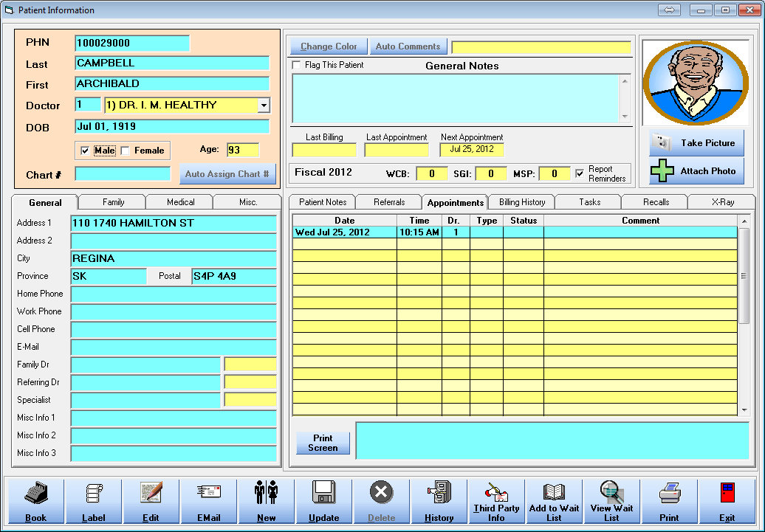
Task: Create a patient with the New icon
Action: tap(267, 502)
